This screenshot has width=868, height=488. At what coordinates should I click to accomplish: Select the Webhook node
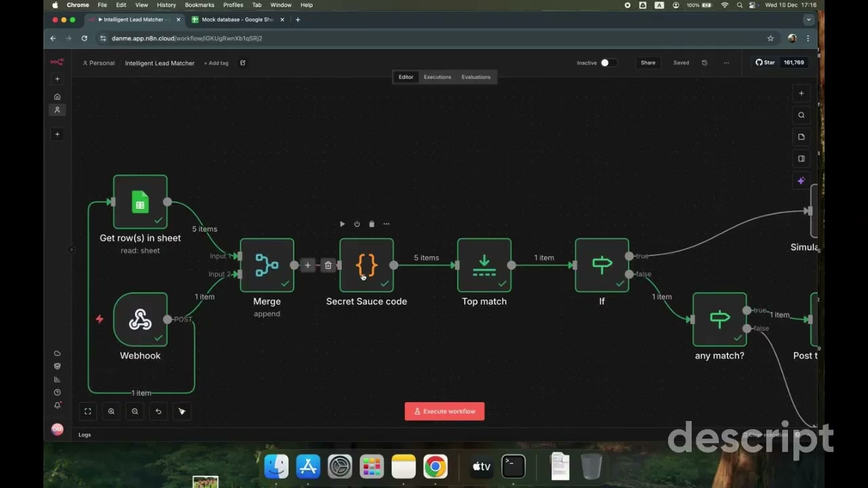click(x=140, y=319)
